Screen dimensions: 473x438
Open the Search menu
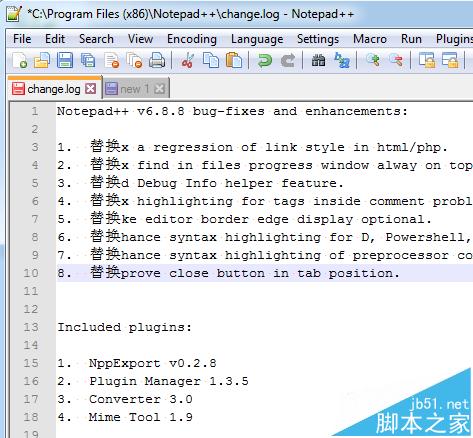(96, 39)
